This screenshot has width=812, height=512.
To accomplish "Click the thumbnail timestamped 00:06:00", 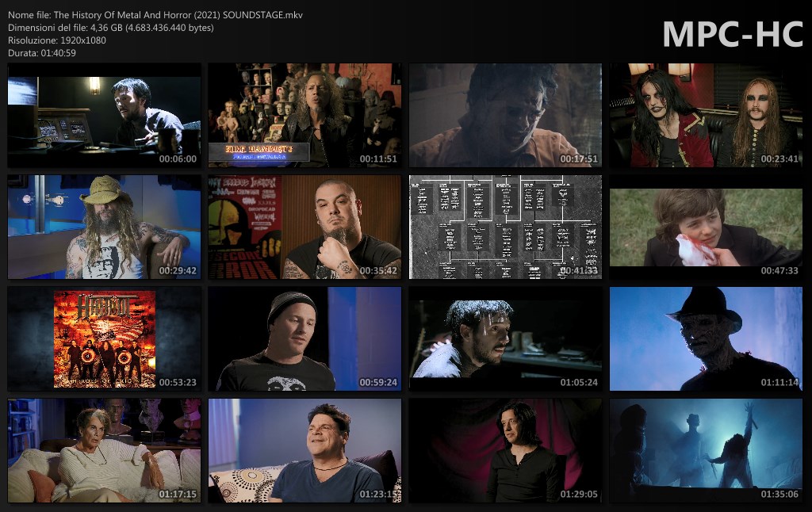I will 104,115.
